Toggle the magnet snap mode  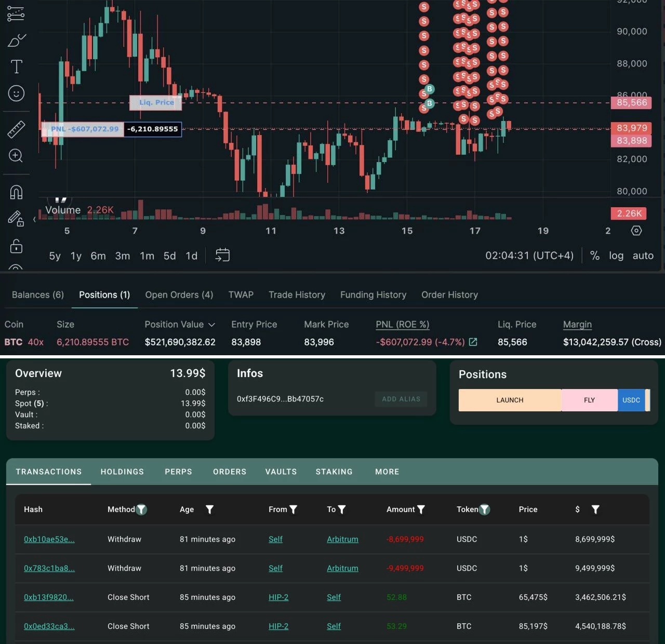point(16,192)
